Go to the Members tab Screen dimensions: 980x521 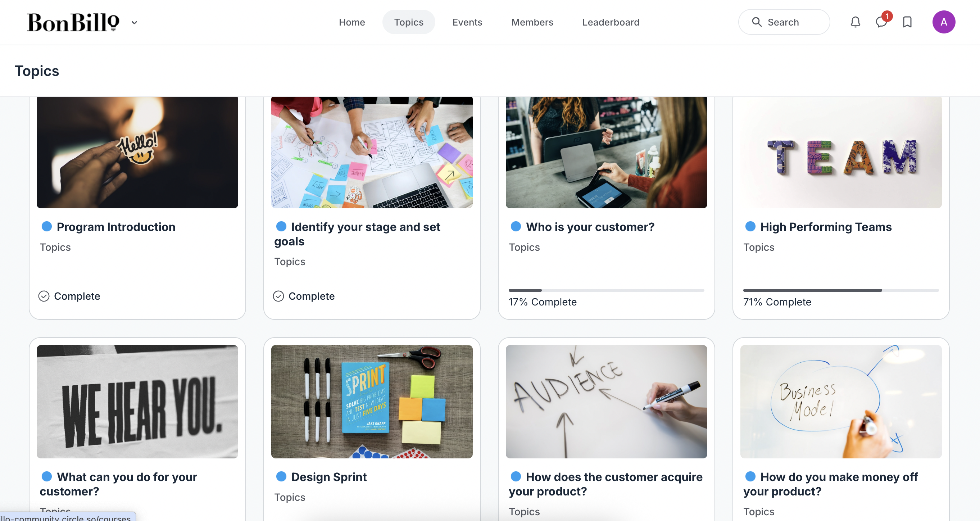click(532, 22)
